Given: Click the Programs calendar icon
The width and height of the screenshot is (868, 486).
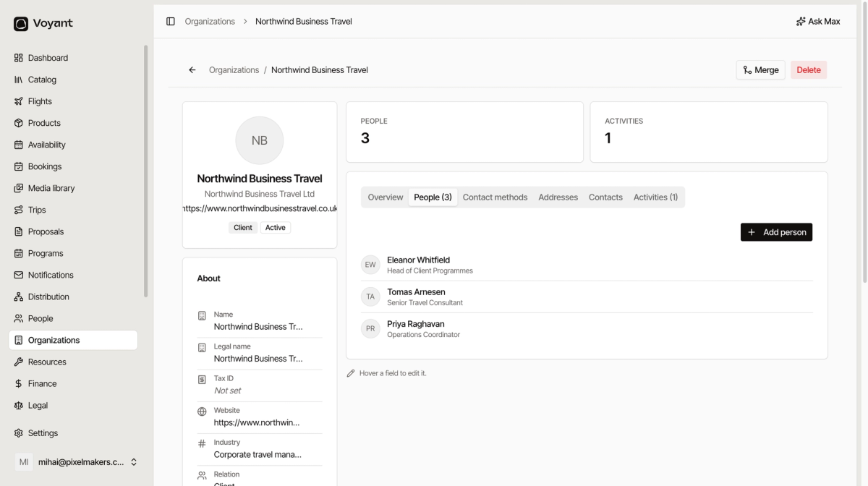Looking at the screenshot, I should (x=19, y=253).
